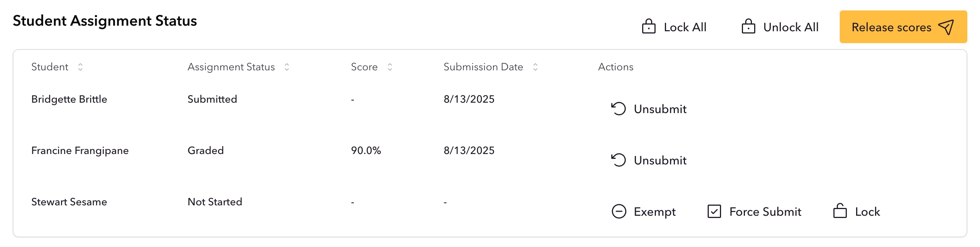The image size is (980, 247).
Task: Sort by Assignment Status column arrows
Action: 287,67
